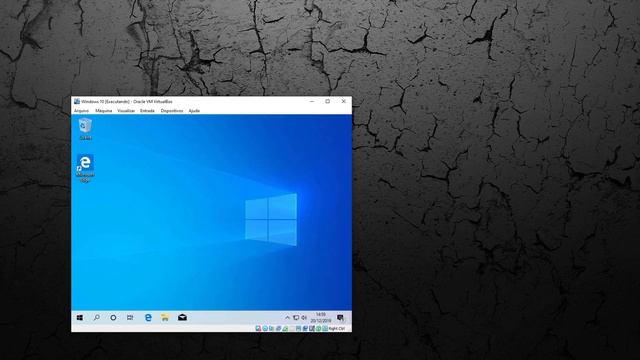Click the volume speaker tray icon
The width and height of the screenshot is (640, 360).
click(x=304, y=318)
